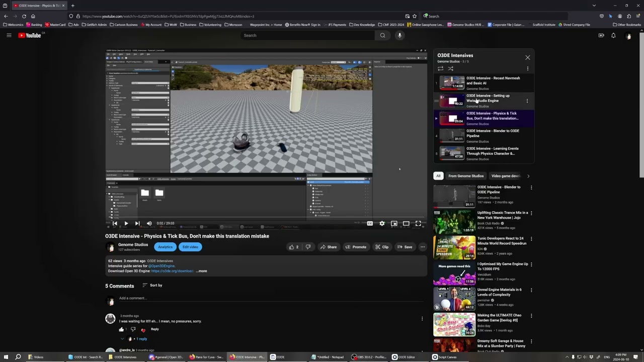Dislike this video
The width and height of the screenshot is (644, 362).
coord(308,247)
